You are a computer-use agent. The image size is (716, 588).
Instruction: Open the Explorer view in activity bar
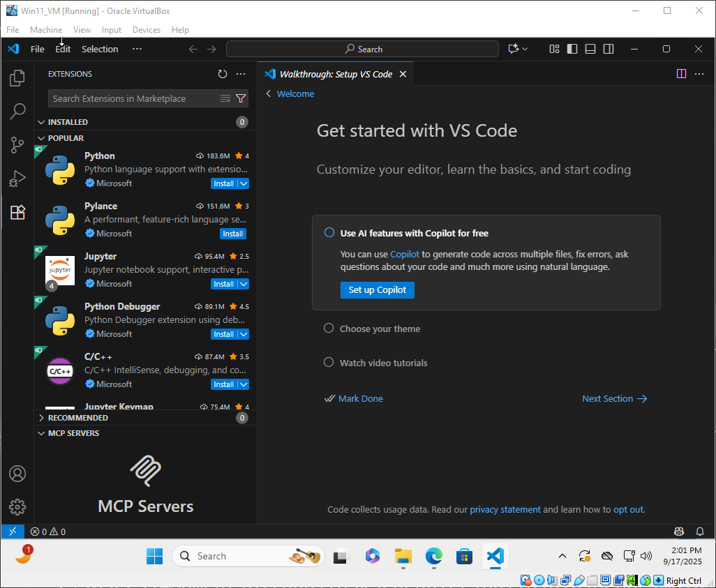[x=17, y=78]
